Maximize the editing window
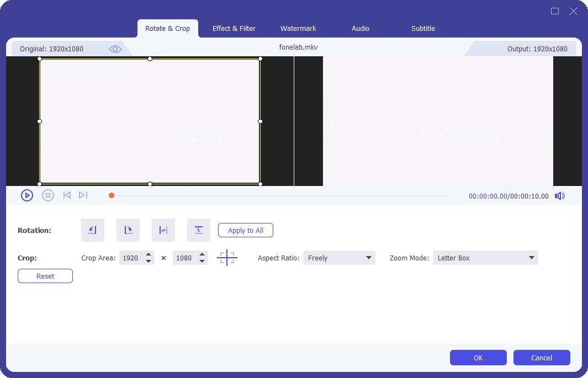The image size is (588, 378). pos(555,11)
